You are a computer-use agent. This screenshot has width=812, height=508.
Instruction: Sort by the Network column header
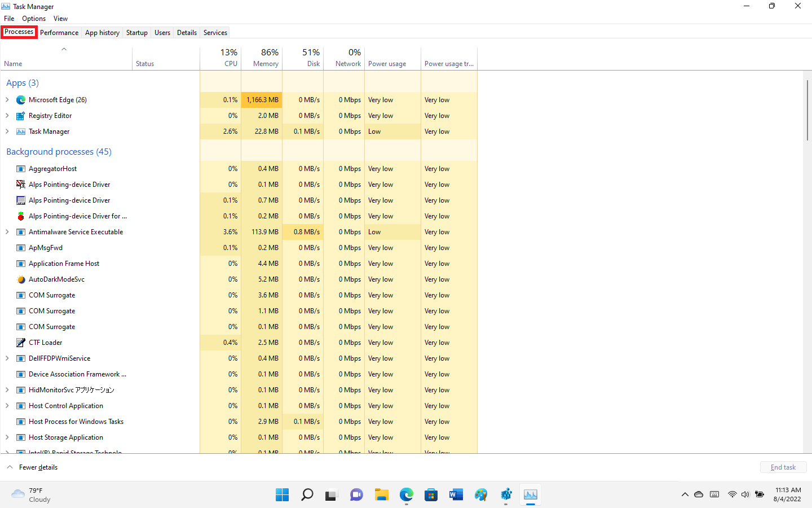(x=344, y=58)
